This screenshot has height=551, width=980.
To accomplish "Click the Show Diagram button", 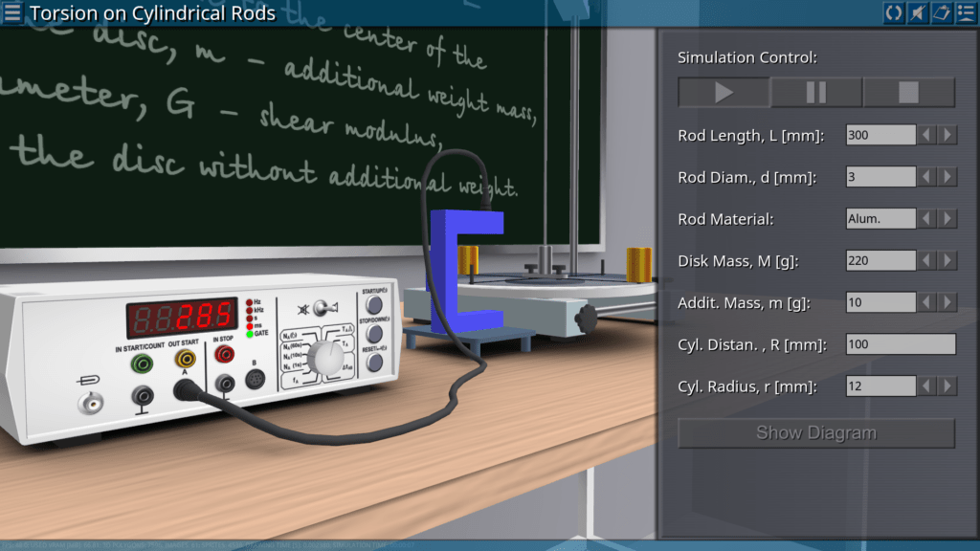I will pos(816,433).
